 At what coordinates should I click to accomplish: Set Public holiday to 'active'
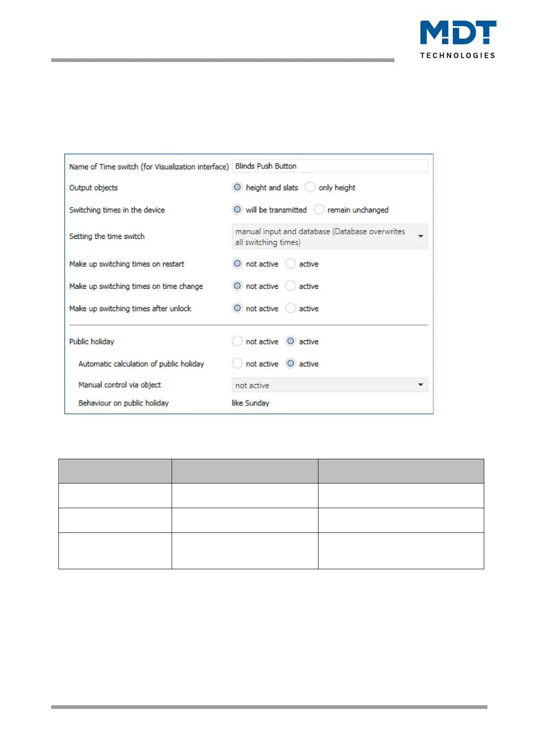coord(291,341)
